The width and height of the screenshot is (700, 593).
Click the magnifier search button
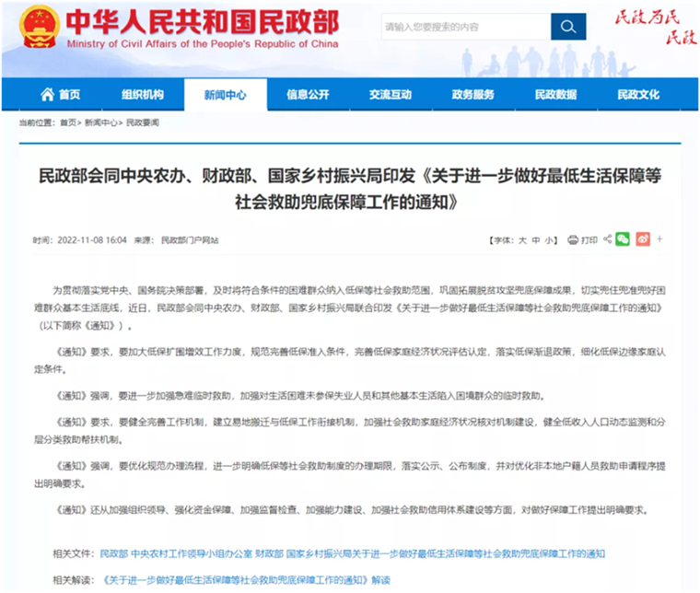coord(568,27)
